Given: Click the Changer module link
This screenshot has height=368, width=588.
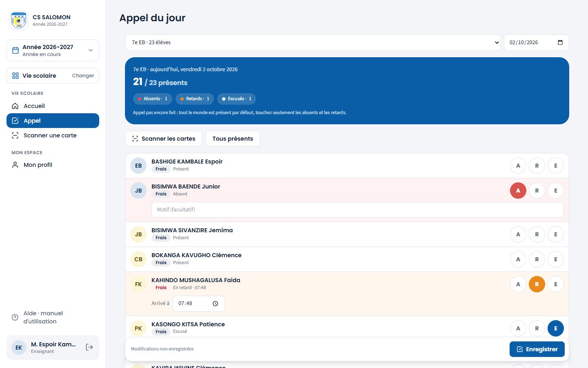Looking at the screenshot, I should [x=83, y=76].
